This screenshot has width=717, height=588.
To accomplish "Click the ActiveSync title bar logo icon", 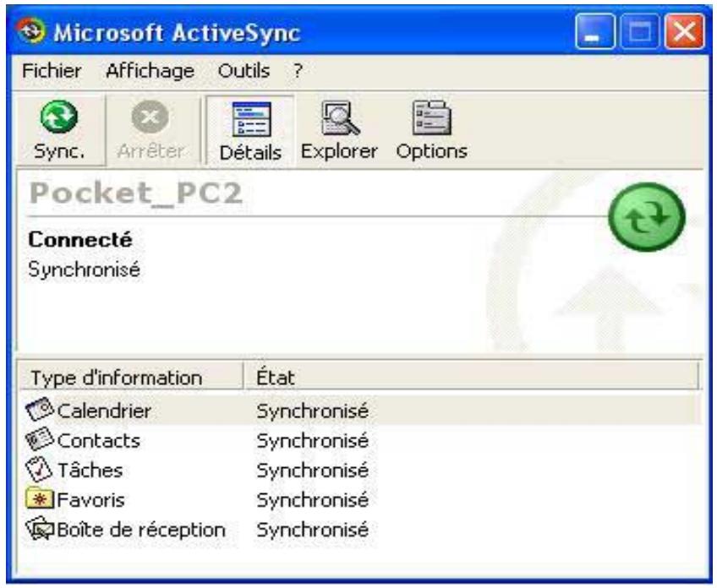I will [31, 31].
